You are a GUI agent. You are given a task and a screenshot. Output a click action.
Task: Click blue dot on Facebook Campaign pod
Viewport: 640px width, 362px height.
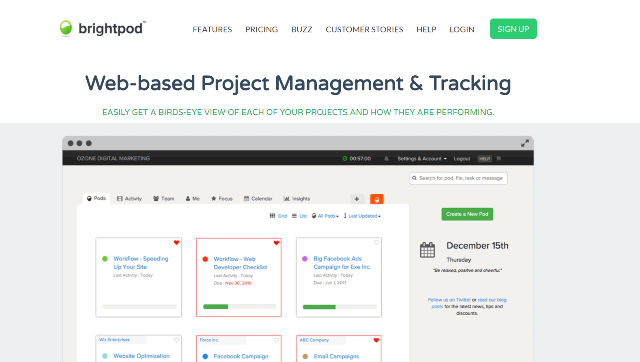205,356
